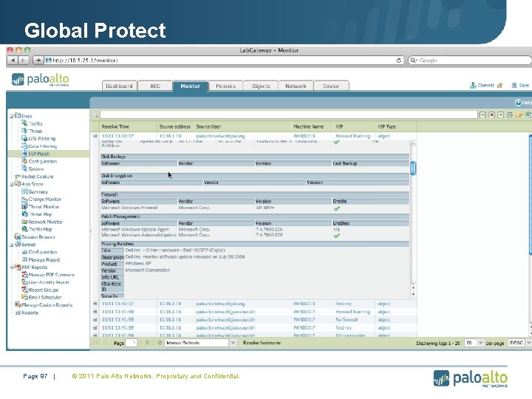Open Manual Refresh dropdown

[233, 343]
